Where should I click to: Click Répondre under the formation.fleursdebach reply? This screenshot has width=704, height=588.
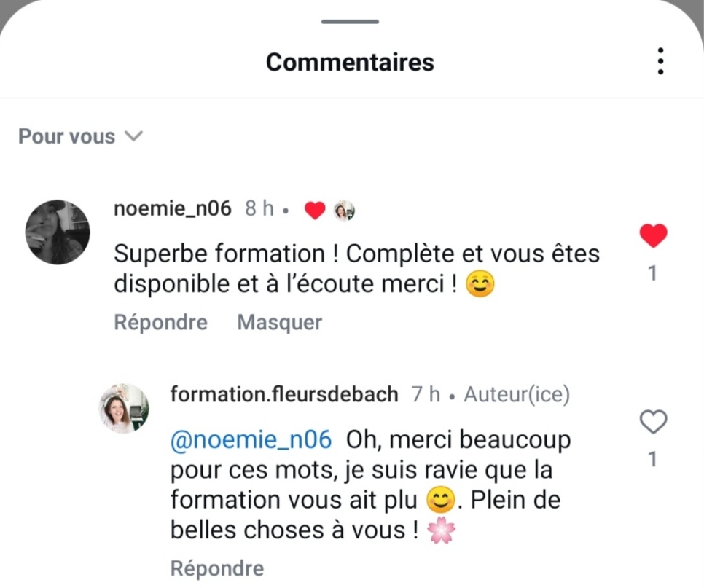pyautogui.click(x=216, y=568)
